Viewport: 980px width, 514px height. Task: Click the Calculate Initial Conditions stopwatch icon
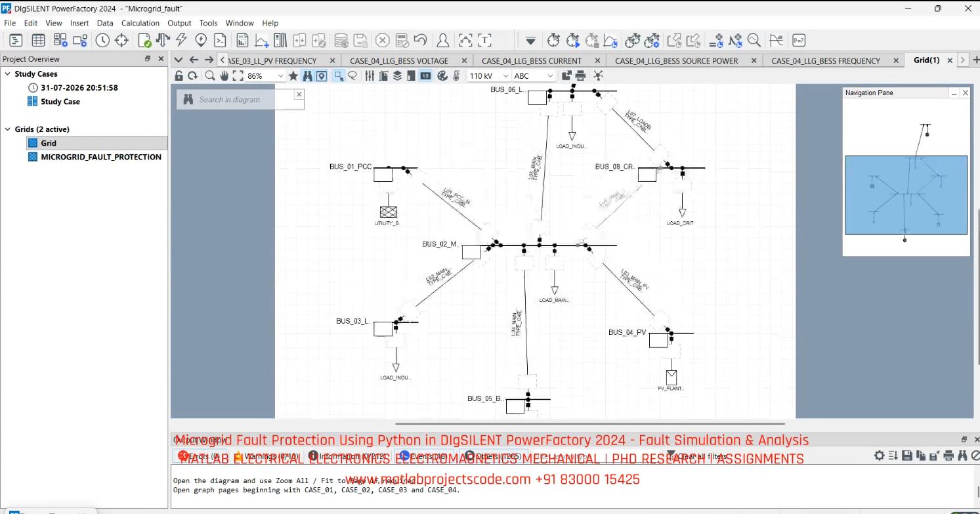pos(553,40)
